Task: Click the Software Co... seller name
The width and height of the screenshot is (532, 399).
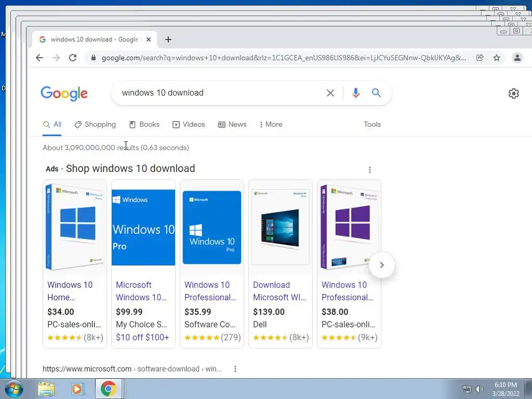Action: pyautogui.click(x=210, y=324)
